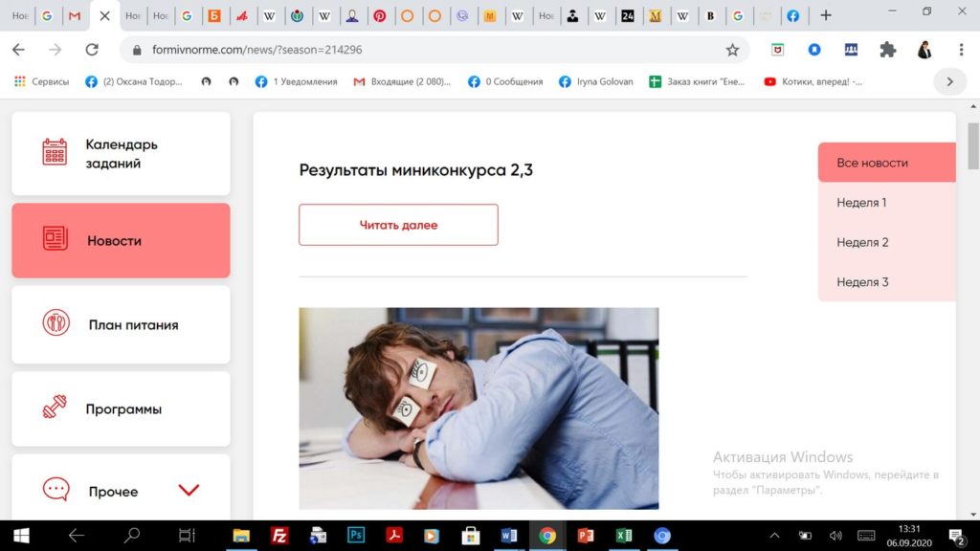Switch to the Неделя 2 filter
The height and width of the screenshot is (551, 980).
coord(885,242)
